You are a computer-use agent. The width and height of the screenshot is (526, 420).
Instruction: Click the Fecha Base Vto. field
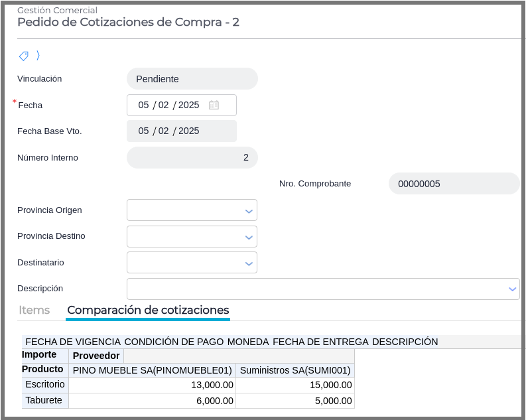[181, 131]
